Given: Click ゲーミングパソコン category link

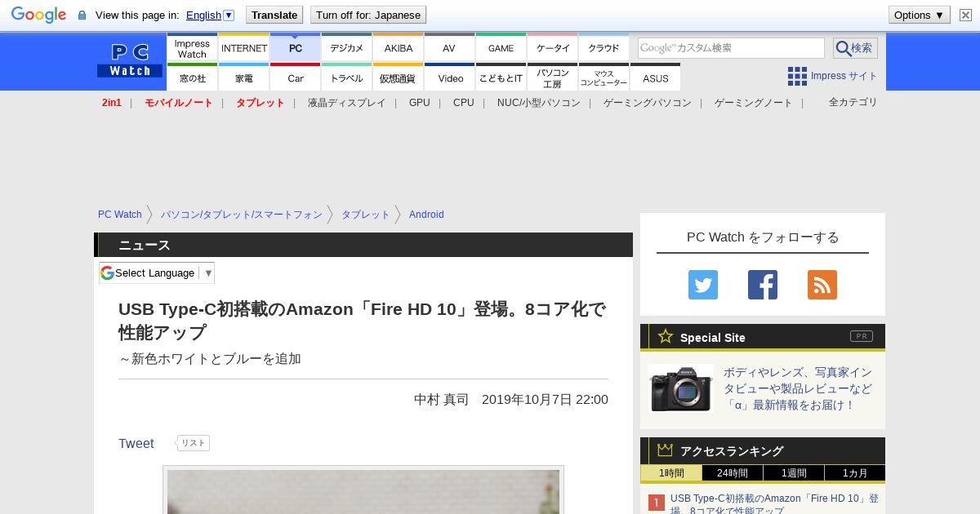Looking at the screenshot, I should click(648, 103).
